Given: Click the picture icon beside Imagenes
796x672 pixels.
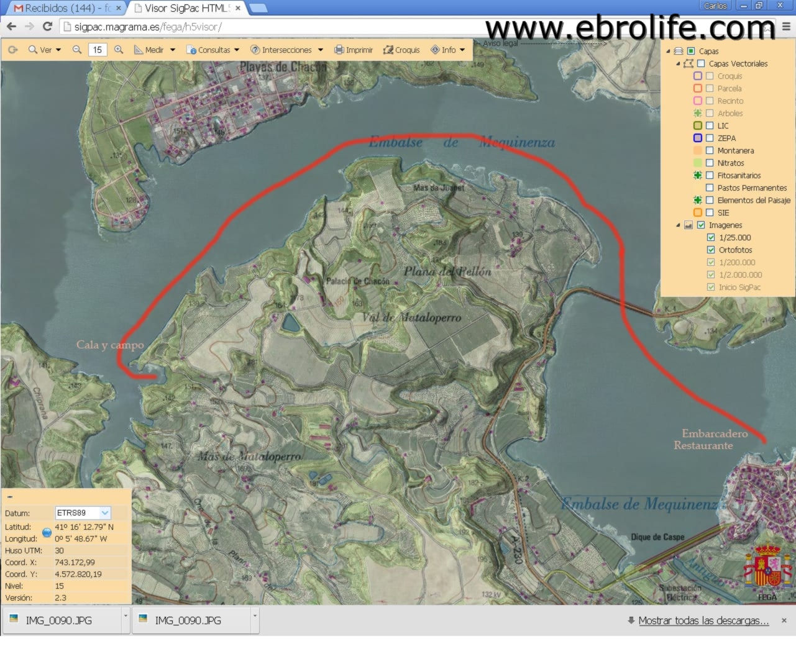Looking at the screenshot, I should coord(688,225).
